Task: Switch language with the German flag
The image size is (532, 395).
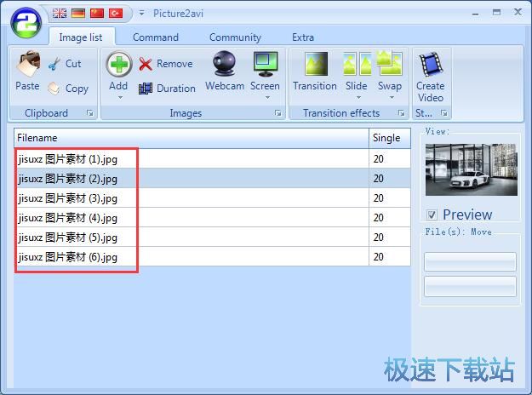Action: pos(78,14)
